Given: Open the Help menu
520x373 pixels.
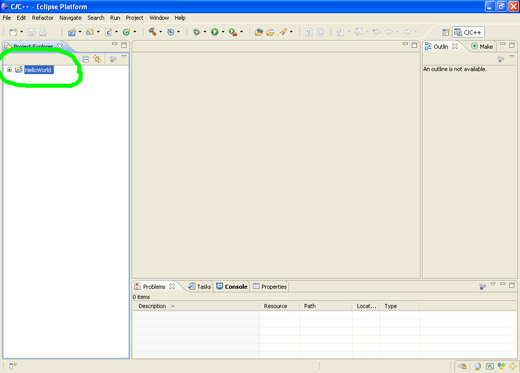Looking at the screenshot, I should coord(180,18).
